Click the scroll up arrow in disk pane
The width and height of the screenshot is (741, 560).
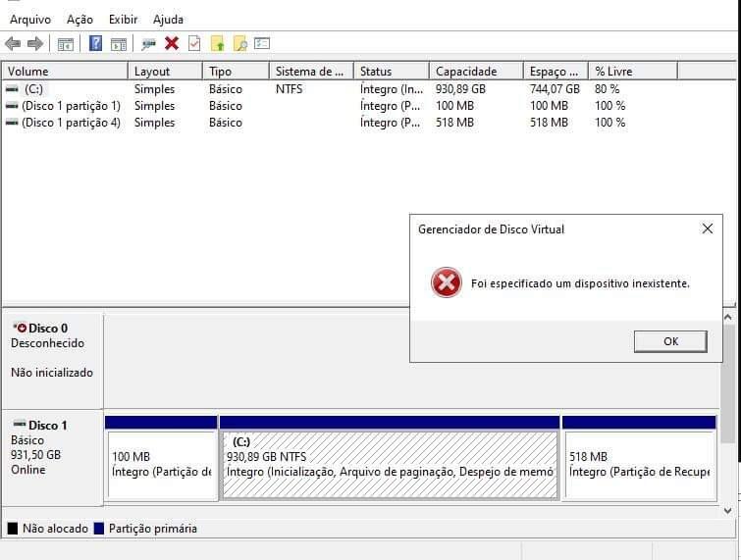[728, 318]
